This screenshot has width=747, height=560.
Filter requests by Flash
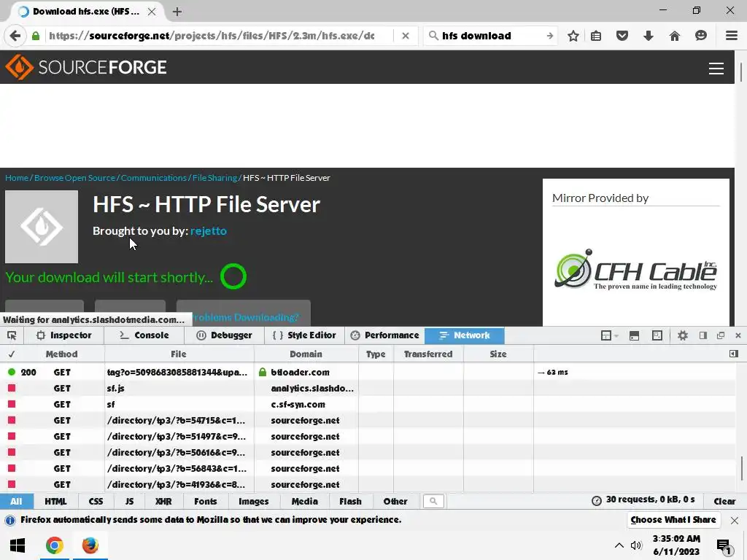tap(350, 501)
